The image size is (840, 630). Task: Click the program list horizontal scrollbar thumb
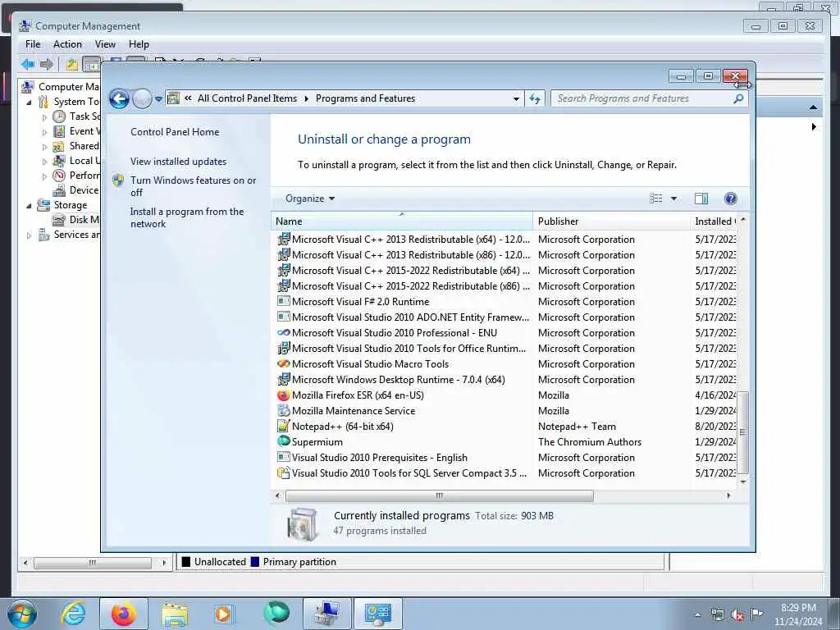440,496
